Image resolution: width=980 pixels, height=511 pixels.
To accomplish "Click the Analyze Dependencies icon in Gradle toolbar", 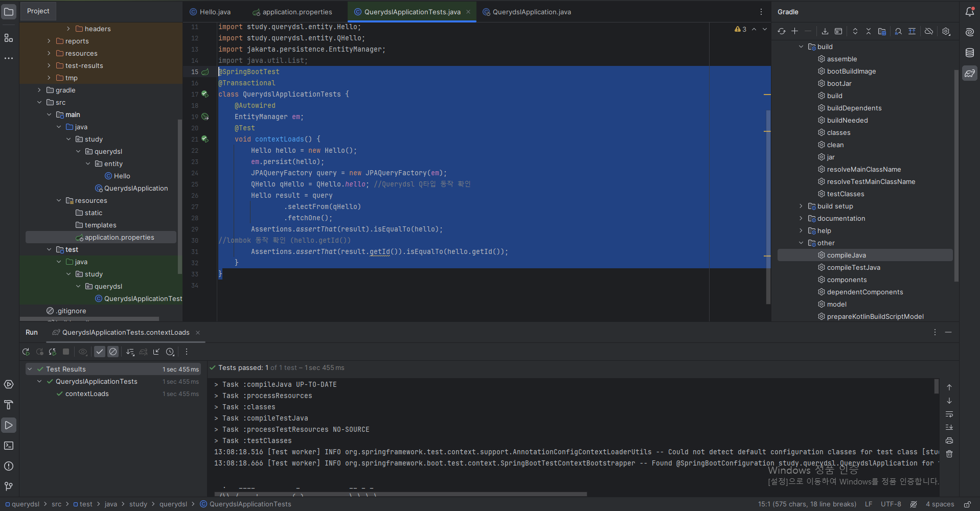I will tap(899, 31).
